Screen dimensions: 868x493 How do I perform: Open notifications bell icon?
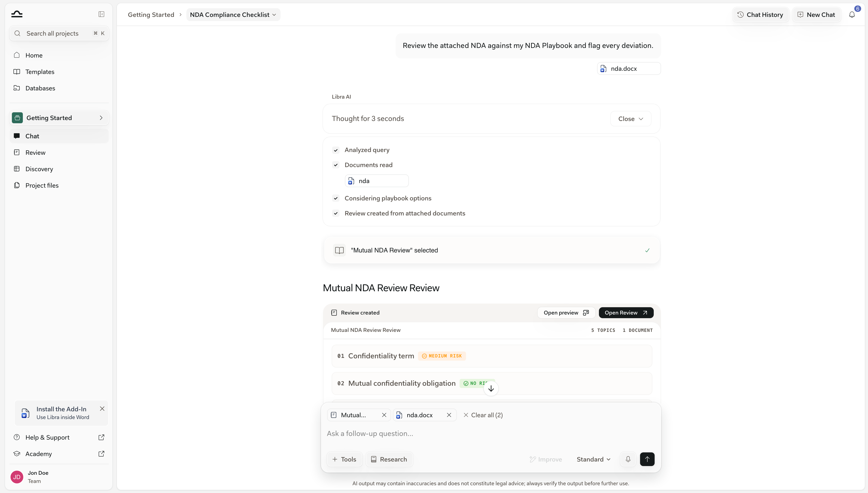[852, 15]
